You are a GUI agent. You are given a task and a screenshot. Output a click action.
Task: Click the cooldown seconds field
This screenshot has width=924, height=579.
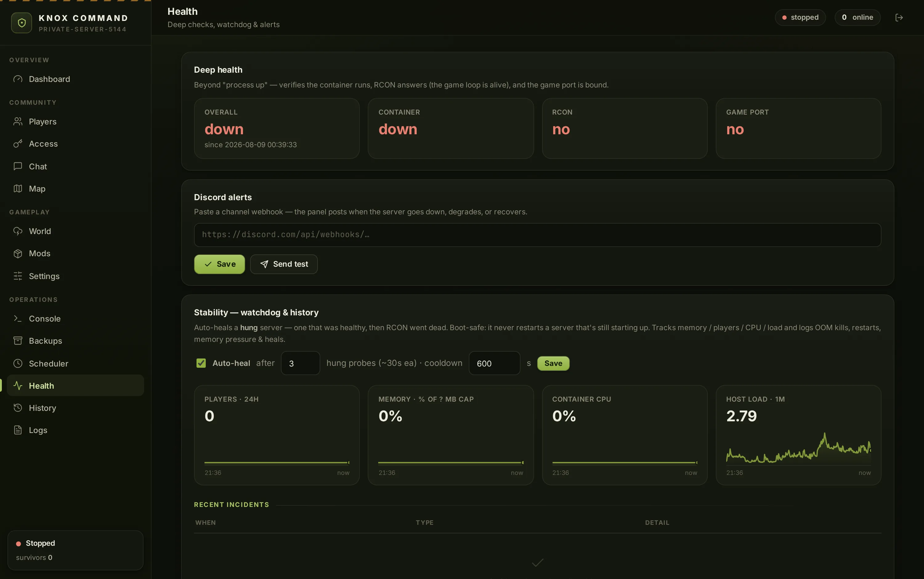[x=494, y=363]
